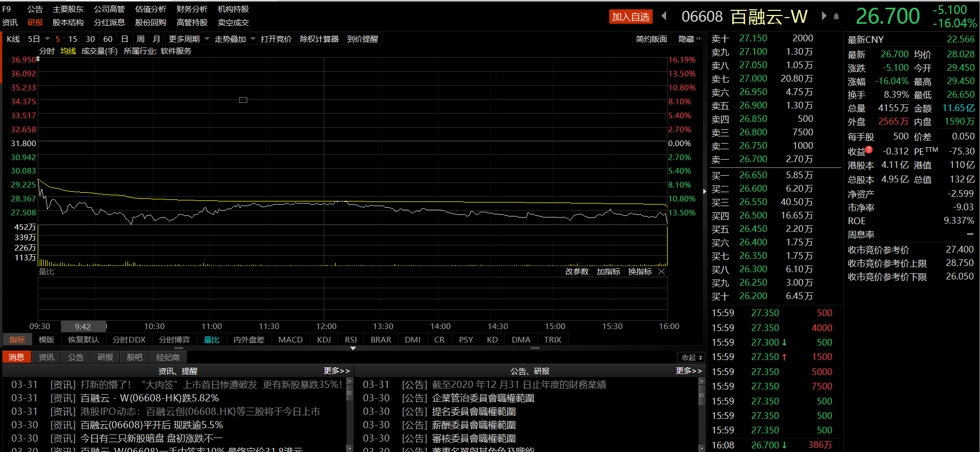Open the 走势叠加 overlay dropdown
Image resolution: width=980 pixels, height=452 pixels.
click(253, 39)
